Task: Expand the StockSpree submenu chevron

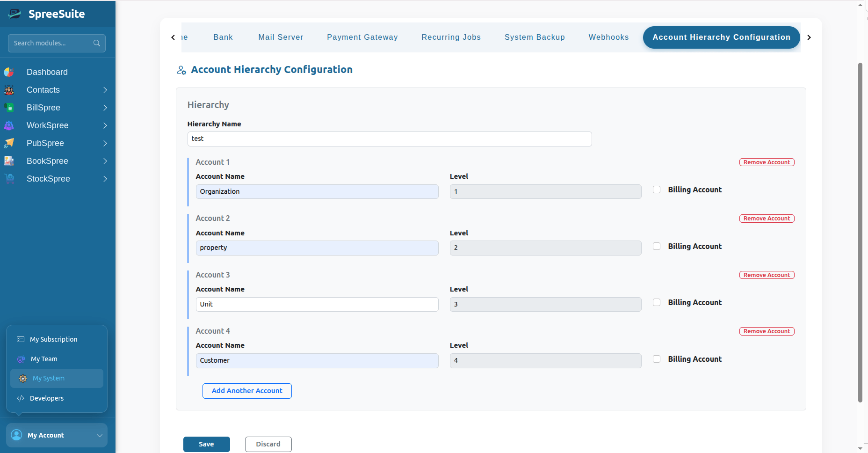Action: click(105, 179)
